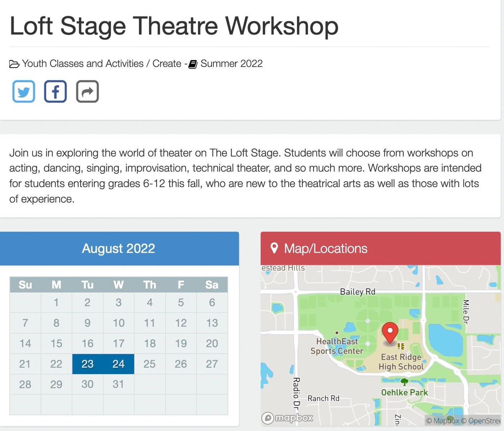Click the OpenStreetMap attribution link
The height and width of the screenshot is (431, 504).
(483, 420)
